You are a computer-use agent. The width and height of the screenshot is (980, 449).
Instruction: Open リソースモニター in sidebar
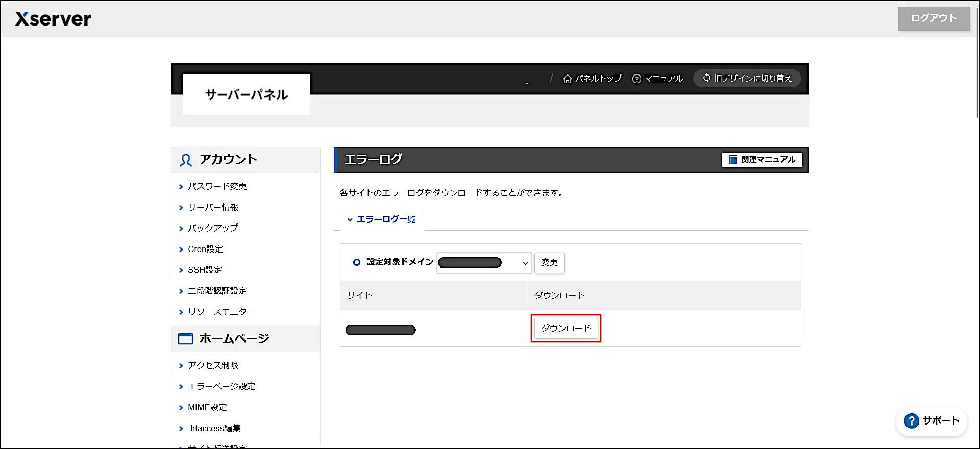pos(221,312)
